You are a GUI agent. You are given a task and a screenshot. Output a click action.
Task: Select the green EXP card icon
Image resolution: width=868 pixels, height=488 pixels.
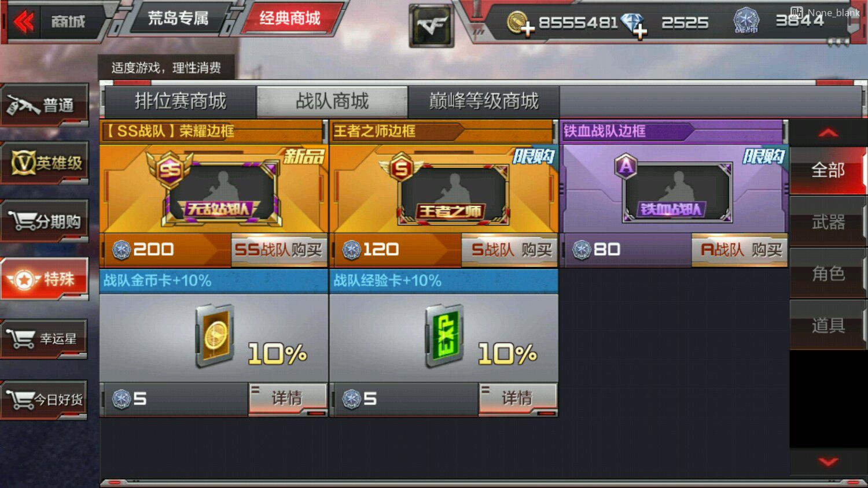444,336
